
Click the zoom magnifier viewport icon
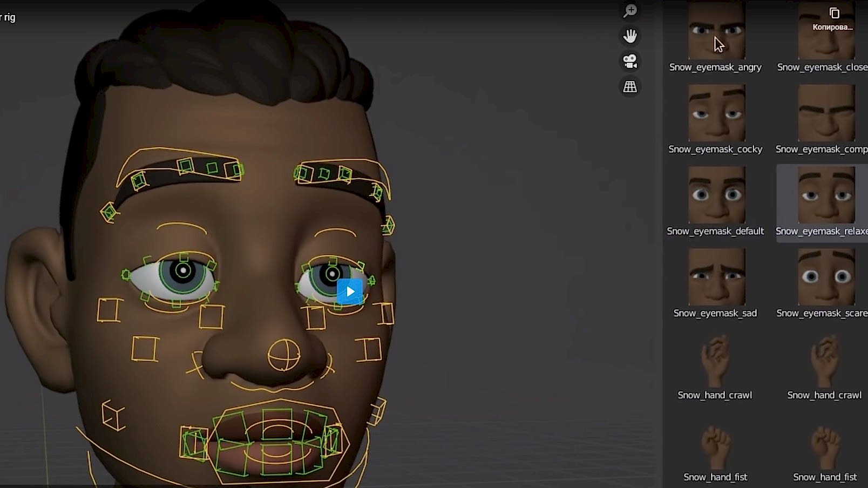(x=630, y=11)
